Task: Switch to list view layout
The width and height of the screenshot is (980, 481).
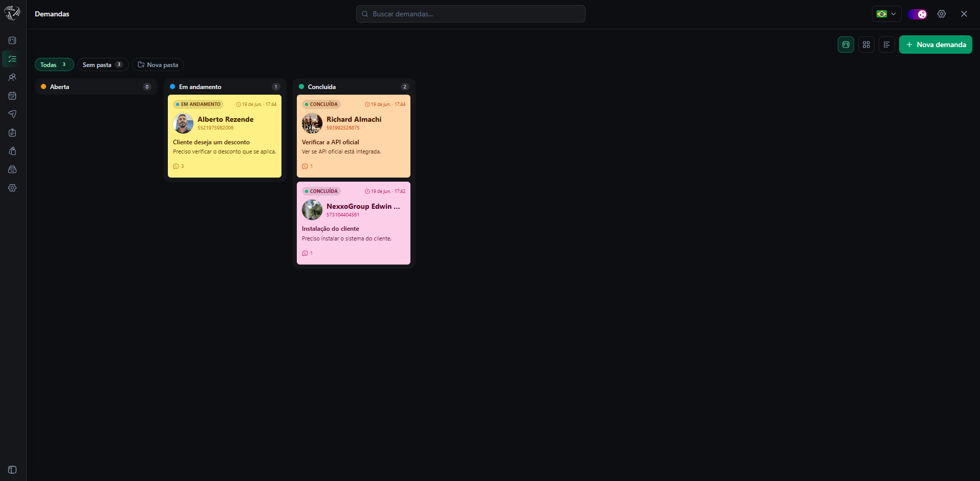Action: [887, 45]
